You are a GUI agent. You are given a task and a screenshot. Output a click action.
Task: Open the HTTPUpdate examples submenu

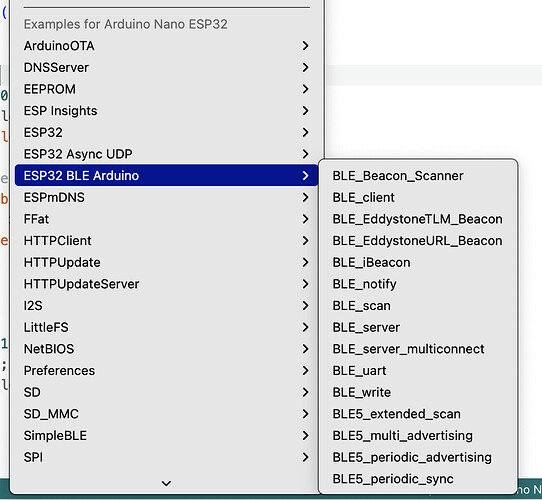166,262
